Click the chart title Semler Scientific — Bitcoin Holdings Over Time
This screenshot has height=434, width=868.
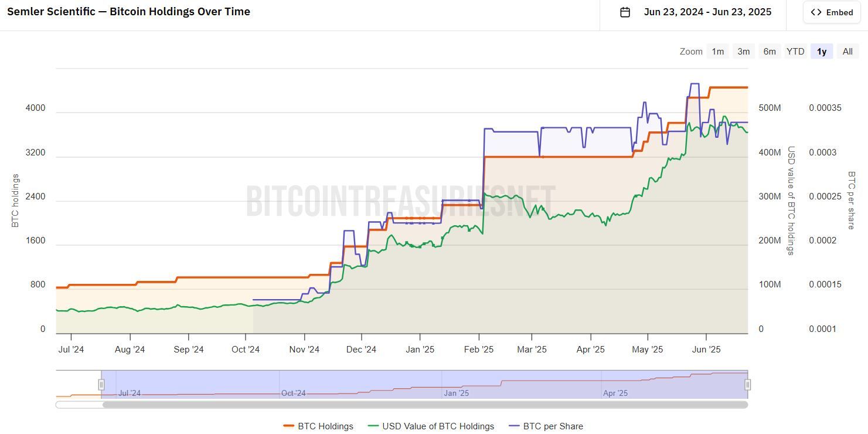128,12
